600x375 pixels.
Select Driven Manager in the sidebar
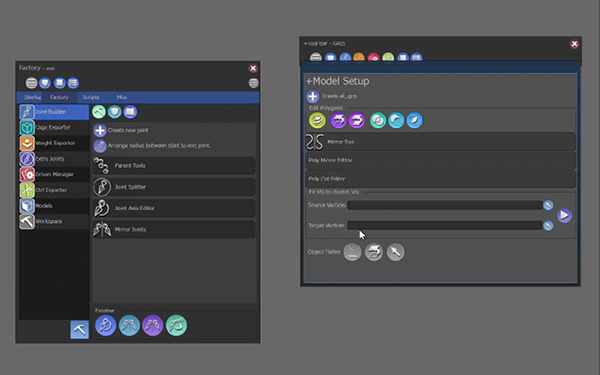[54, 174]
